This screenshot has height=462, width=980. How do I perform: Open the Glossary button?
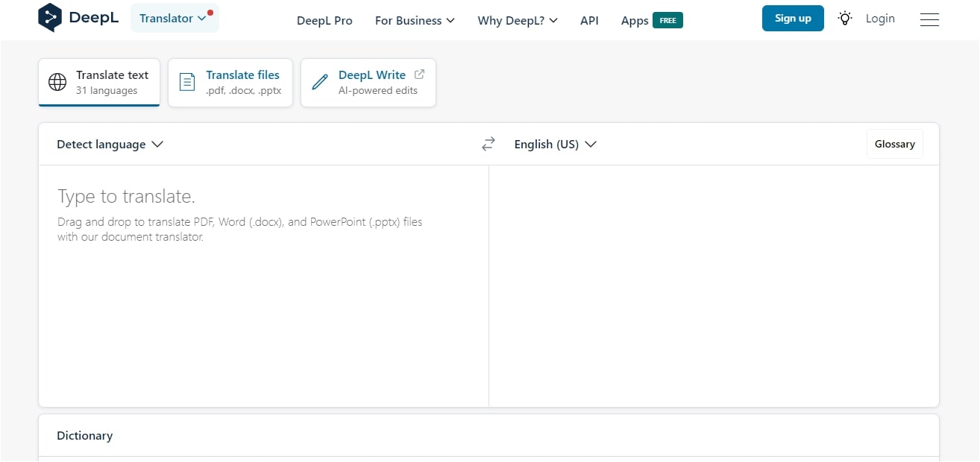[x=894, y=145]
